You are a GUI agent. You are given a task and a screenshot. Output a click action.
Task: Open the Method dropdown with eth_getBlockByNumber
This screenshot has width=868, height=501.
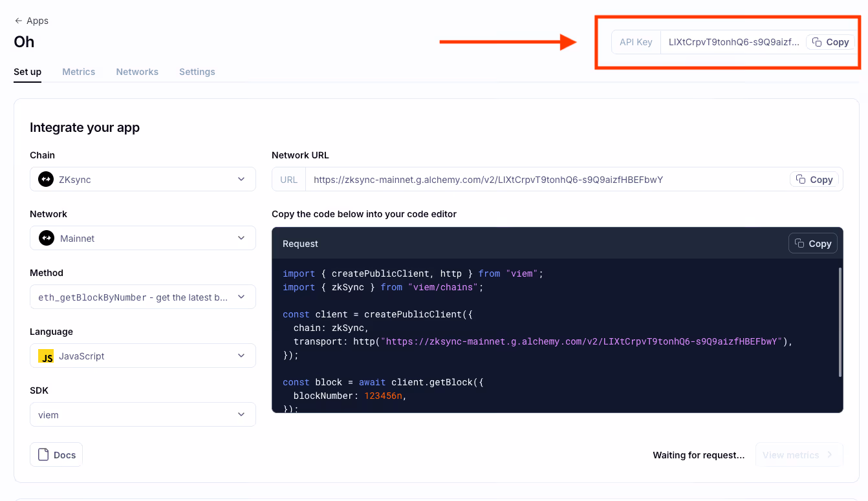[241, 297]
